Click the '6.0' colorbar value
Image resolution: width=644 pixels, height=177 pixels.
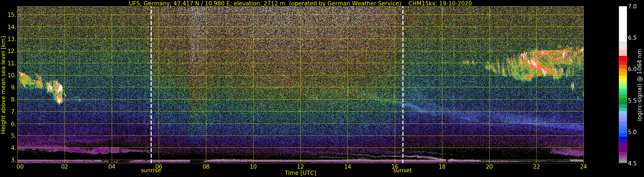pyautogui.click(x=632, y=69)
